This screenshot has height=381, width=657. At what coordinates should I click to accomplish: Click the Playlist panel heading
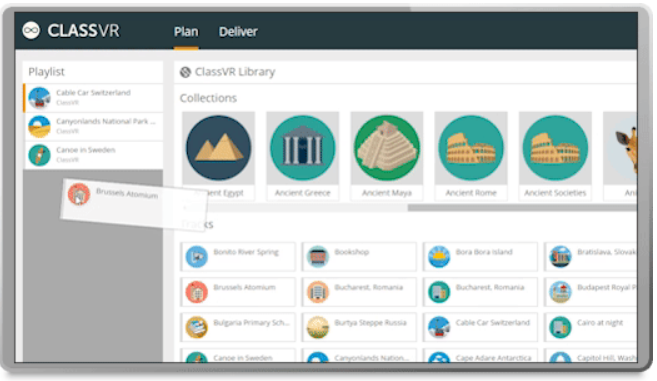(47, 72)
